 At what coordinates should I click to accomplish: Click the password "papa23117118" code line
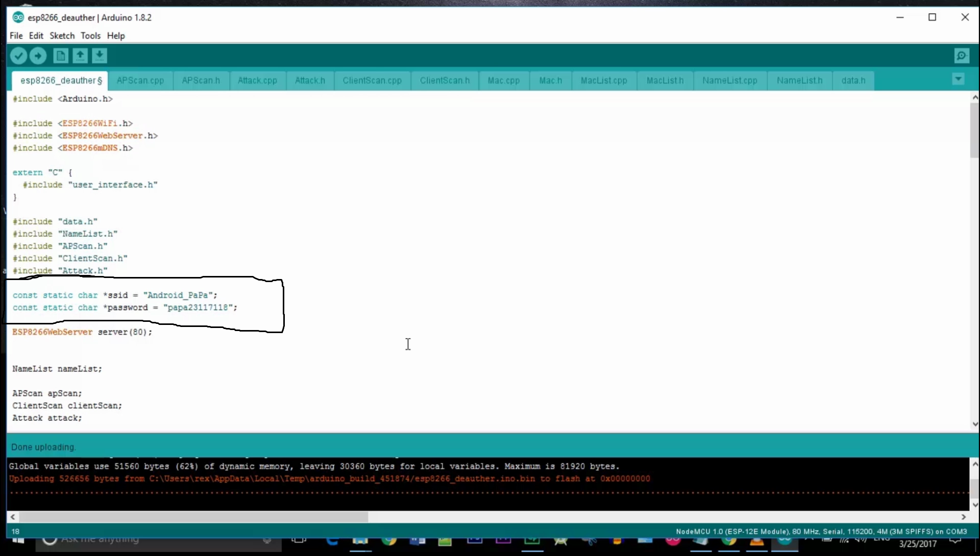(x=125, y=308)
